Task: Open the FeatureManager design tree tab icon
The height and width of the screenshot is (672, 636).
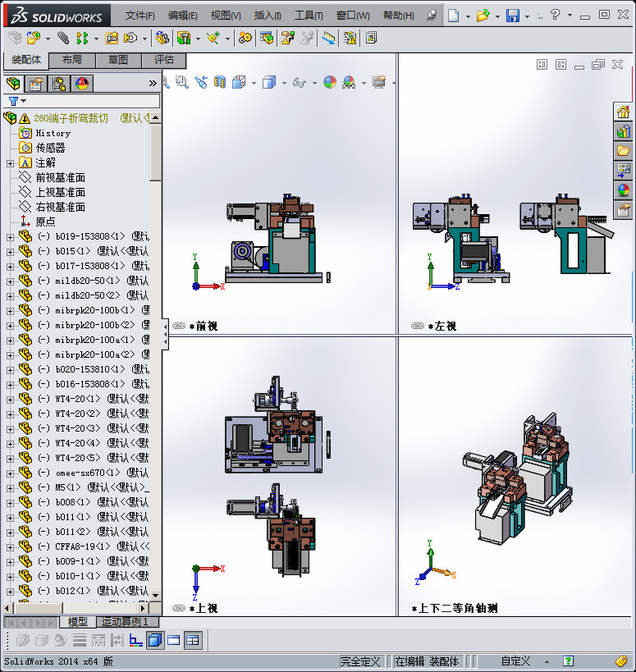Action: pos(13,83)
